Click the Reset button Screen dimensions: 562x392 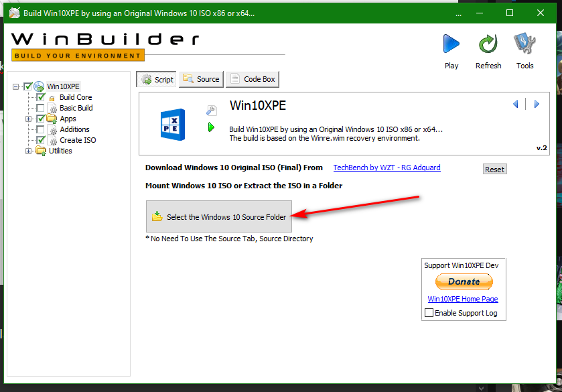494,170
